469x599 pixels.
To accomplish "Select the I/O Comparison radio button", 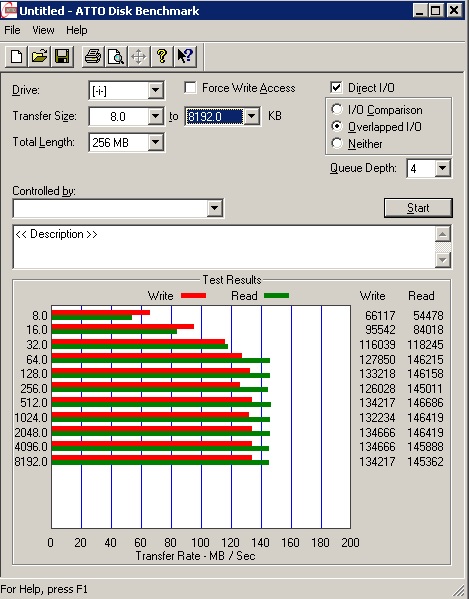I will point(336,110).
